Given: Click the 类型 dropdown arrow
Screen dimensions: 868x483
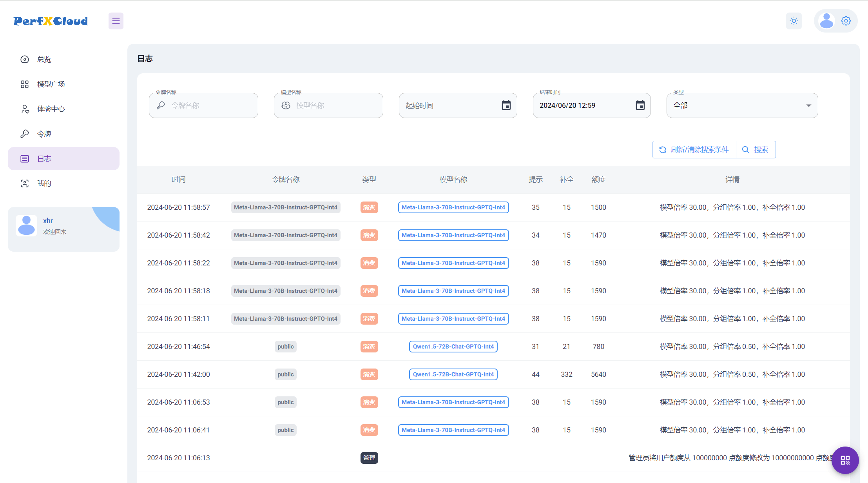Looking at the screenshot, I should [x=808, y=105].
